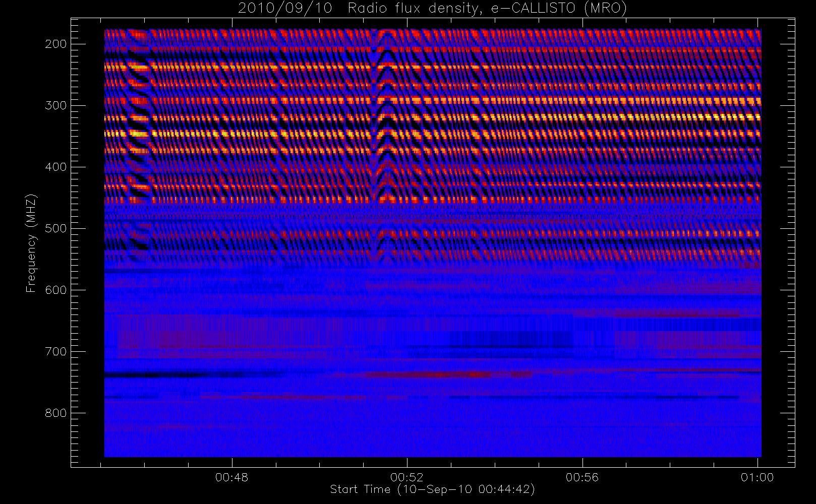816x504 pixels.
Task: Click the 00:56 time tick label
Action: pyautogui.click(x=582, y=477)
